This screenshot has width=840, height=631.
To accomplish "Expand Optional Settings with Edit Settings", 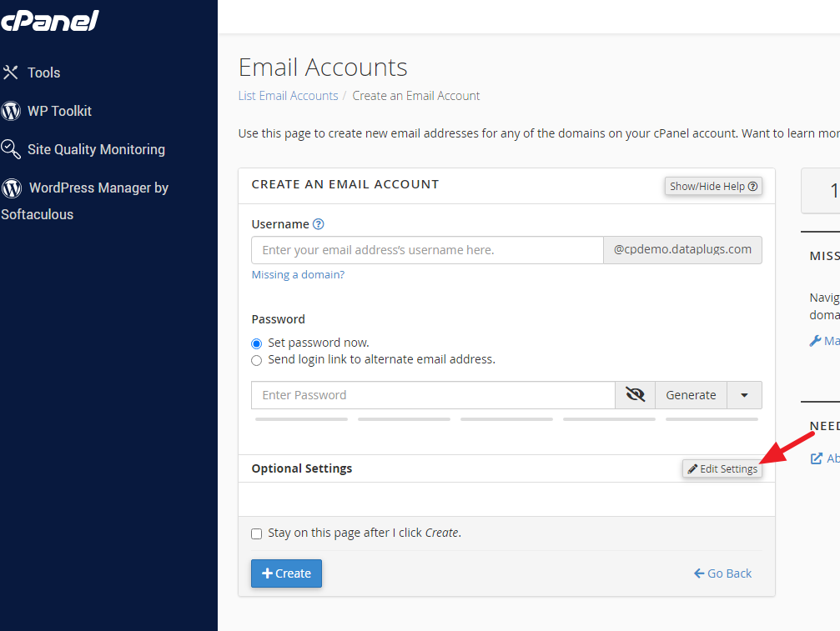I will [x=722, y=469].
